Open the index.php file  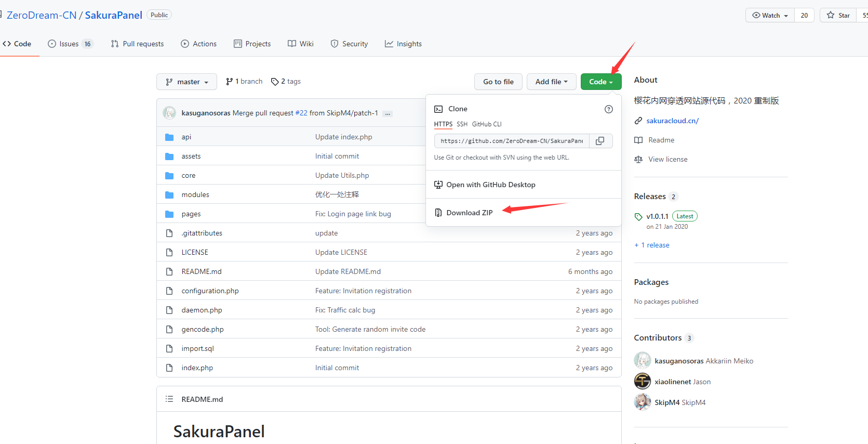tap(197, 368)
